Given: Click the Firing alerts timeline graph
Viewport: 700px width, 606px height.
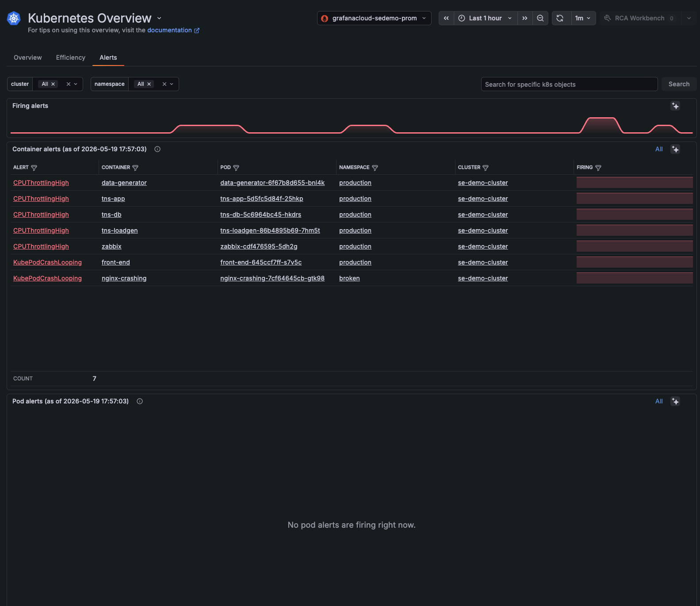Looking at the screenshot, I should 352,125.
